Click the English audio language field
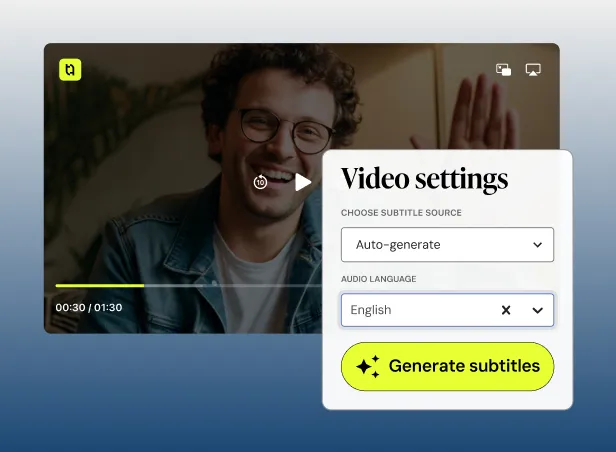Viewport: 616px width, 452px height. click(x=447, y=310)
